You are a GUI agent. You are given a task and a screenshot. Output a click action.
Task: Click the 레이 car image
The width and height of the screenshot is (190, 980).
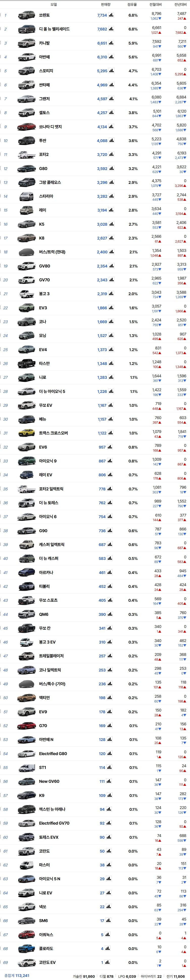pos(27,210)
